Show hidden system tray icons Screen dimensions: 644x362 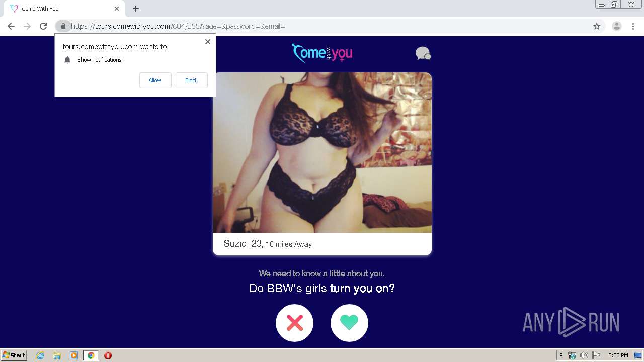click(x=561, y=355)
